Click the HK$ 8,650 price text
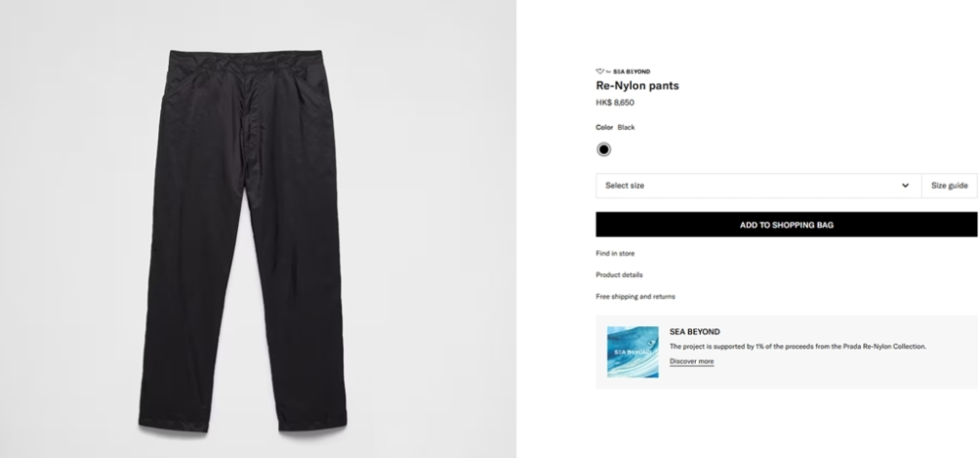This screenshot has width=980, height=458. point(614,102)
